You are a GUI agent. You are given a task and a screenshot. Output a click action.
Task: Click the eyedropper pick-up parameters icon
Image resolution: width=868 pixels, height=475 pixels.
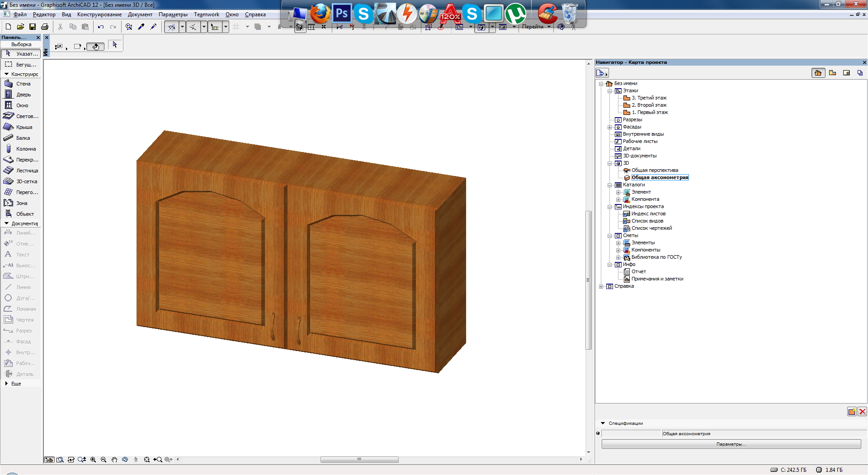coord(141,27)
